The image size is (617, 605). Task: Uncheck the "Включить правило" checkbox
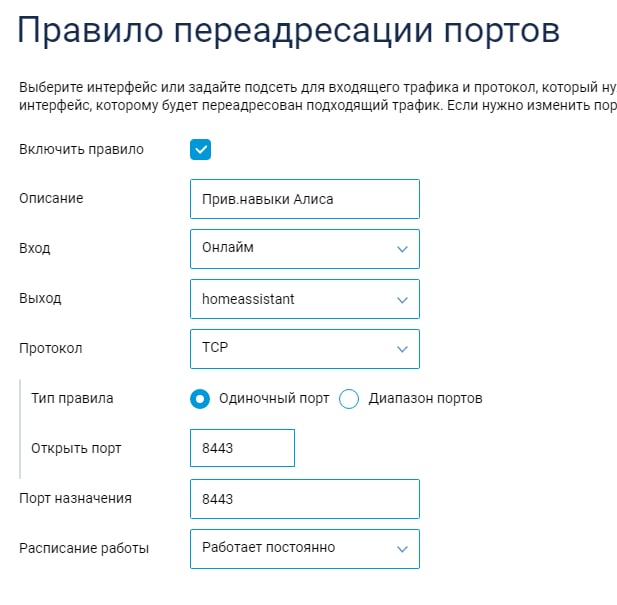click(x=201, y=150)
